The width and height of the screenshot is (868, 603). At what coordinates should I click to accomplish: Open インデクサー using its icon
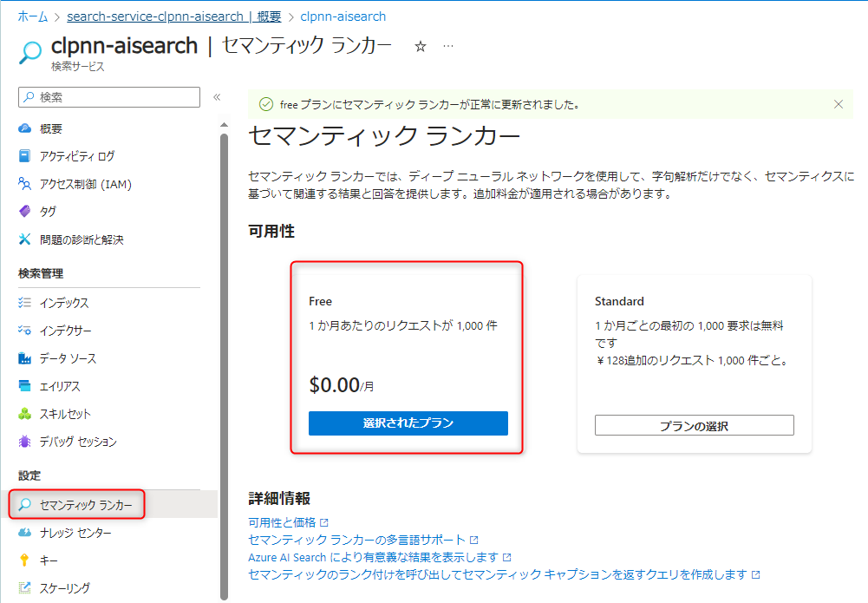pos(25,331)
